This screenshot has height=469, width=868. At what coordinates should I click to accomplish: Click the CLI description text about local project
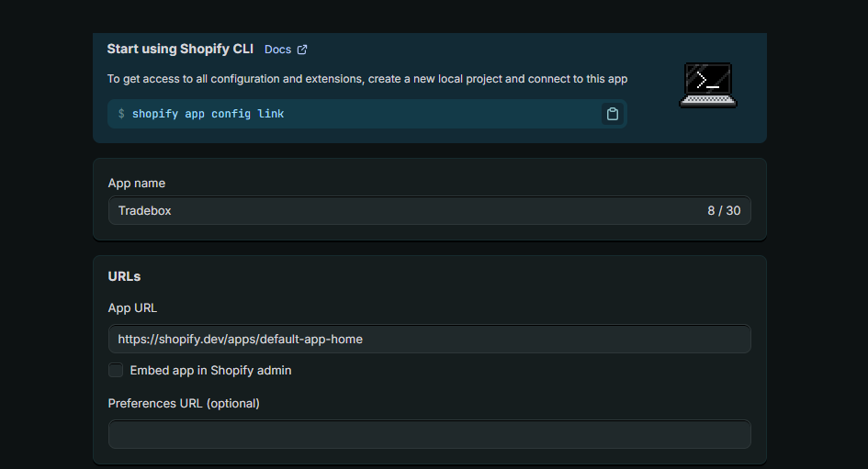367,79
